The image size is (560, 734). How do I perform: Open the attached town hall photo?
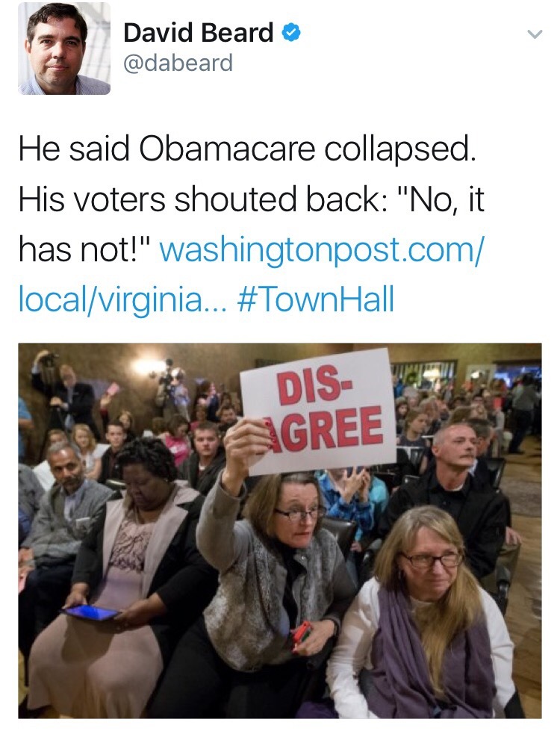pyautogui.click(x=280, y=530)
